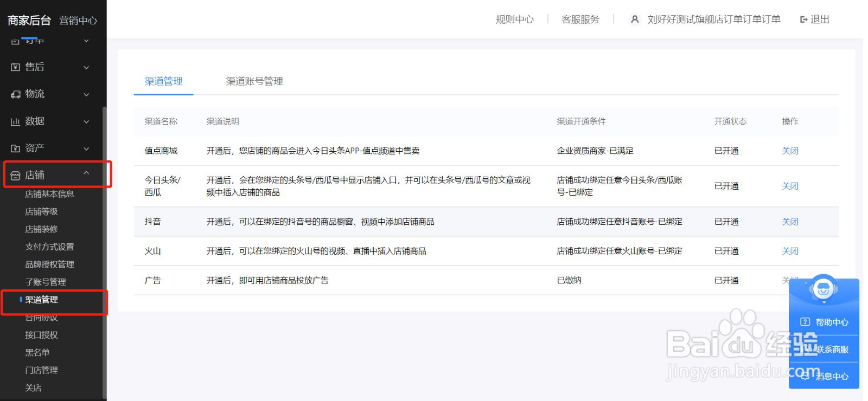Image resolution: width=868 pixels, height=401 pixels.
Task: Click the 数据 chart icon
Action: coord(15,121)
